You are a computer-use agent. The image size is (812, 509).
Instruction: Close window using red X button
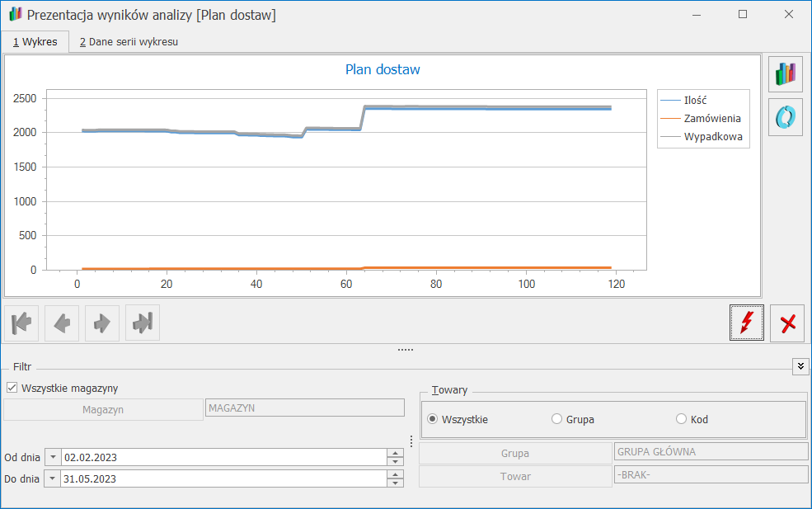coord(787,323)
